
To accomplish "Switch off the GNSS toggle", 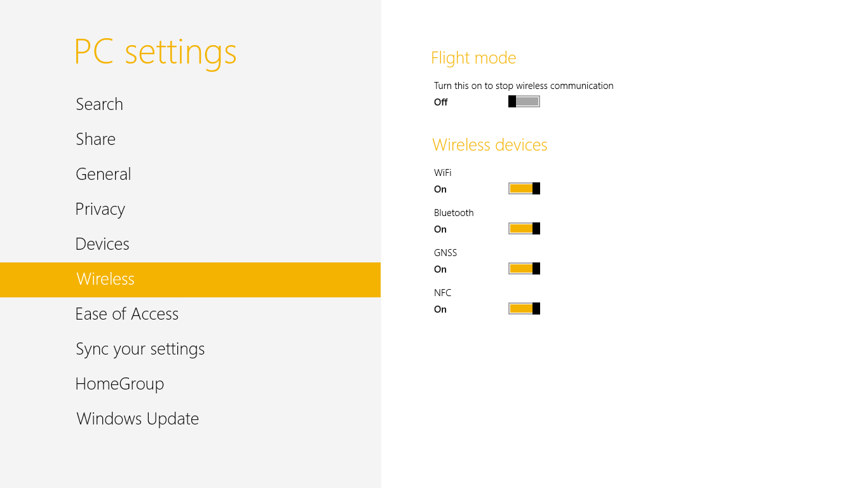I will pyautogui.click(x=524, y=269).
